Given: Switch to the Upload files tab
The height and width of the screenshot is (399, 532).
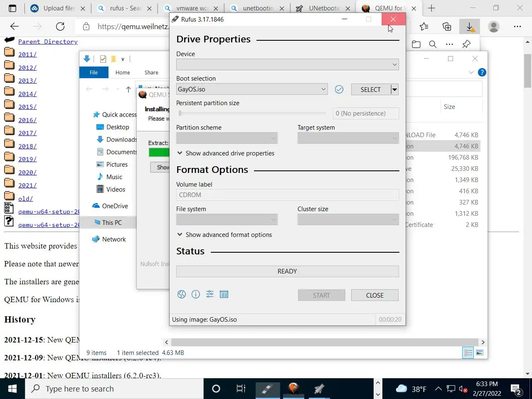Looking at the screenshot, I should click(58, 8).
